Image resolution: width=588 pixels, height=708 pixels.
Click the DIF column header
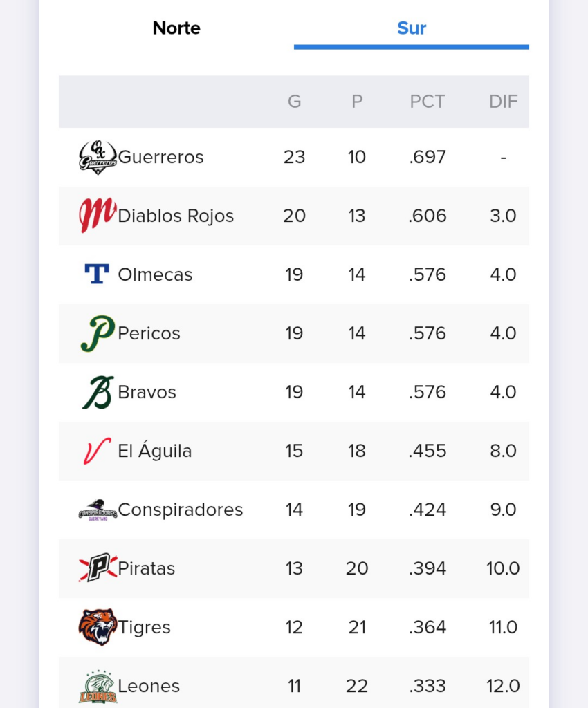coord(503,102)
